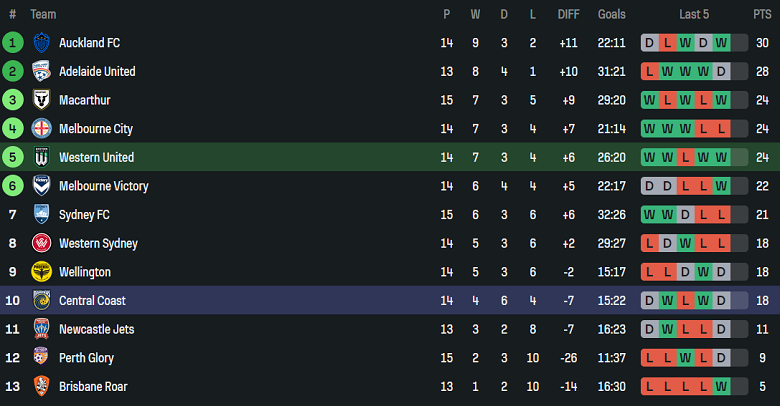Sort table by PTS column header
This screenshot has height=406, width=780.
point(762,14)
